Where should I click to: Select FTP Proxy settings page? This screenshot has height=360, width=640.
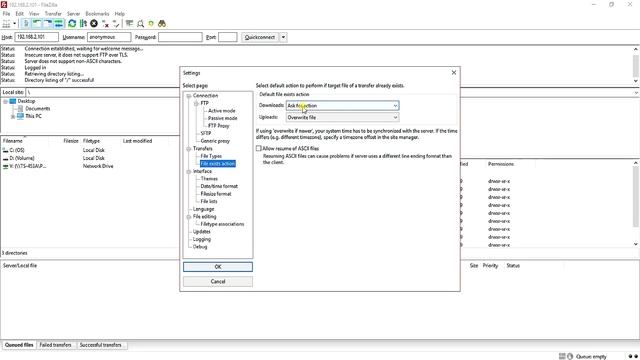tap(218, 126)
